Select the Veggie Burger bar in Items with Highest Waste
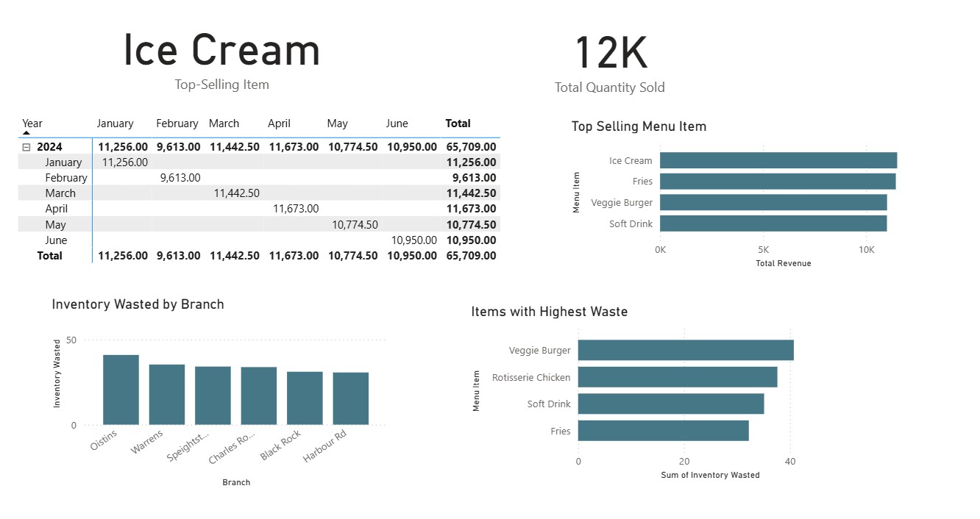This screenshot has width=980, height=519. click(684, 350)
